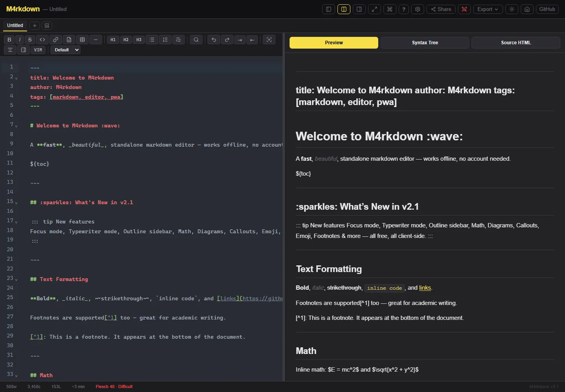The image size is (565, 392).
Task: Insert an H3 heading
Action: (139, 40)
